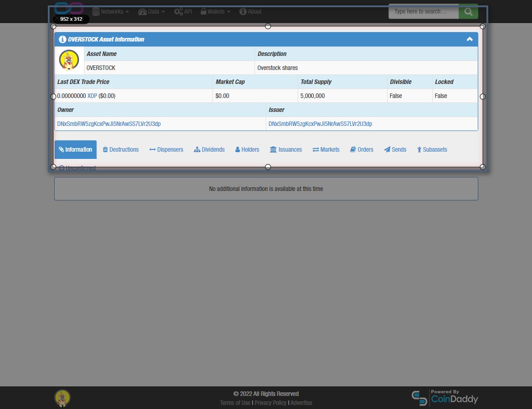
Task: Click the search input field
Action: [x=423, y=12]
